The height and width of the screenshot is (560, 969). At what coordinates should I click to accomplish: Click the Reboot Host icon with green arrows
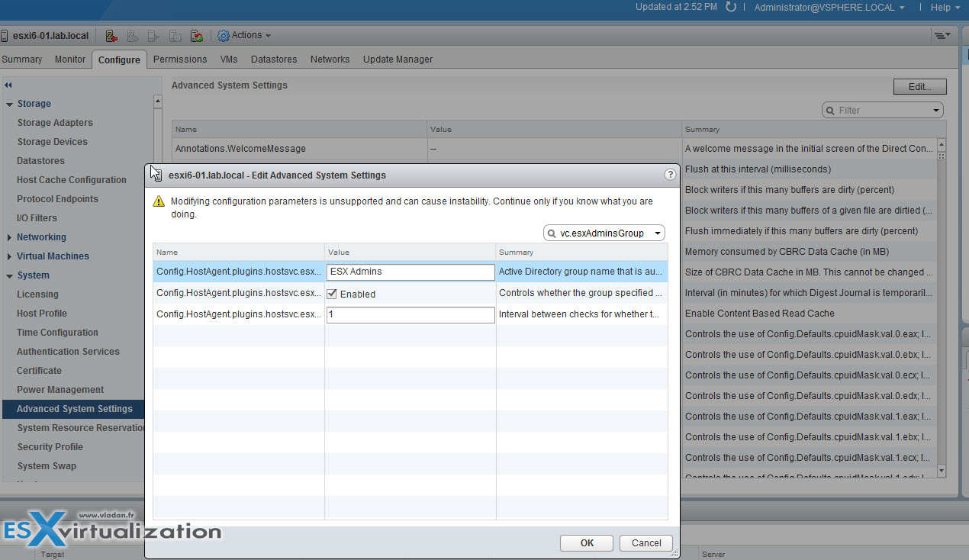196,35
